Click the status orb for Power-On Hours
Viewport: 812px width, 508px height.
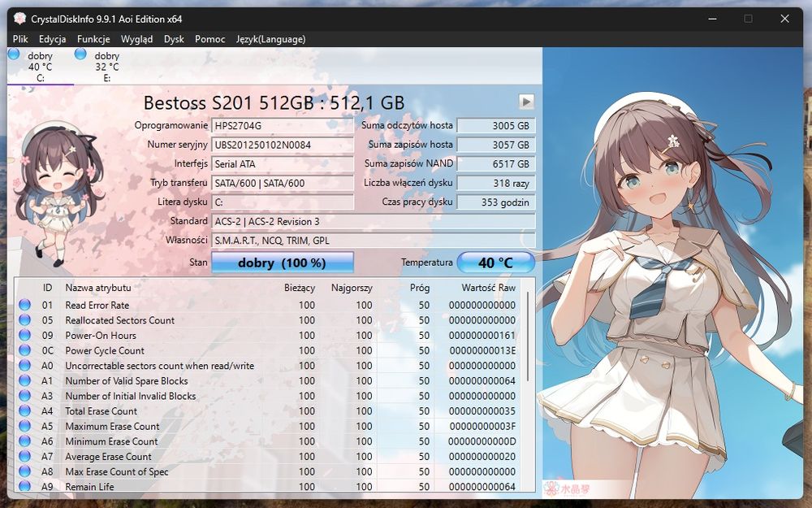24,335
